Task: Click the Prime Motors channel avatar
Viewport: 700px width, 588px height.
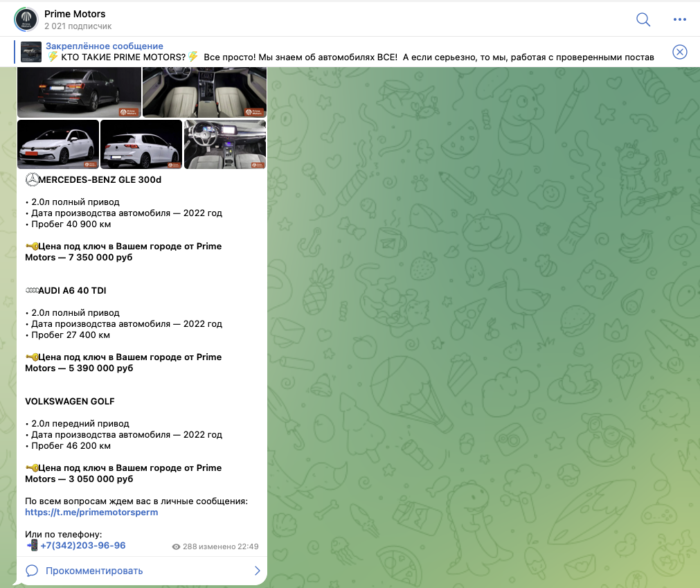Action: point(26,19)
